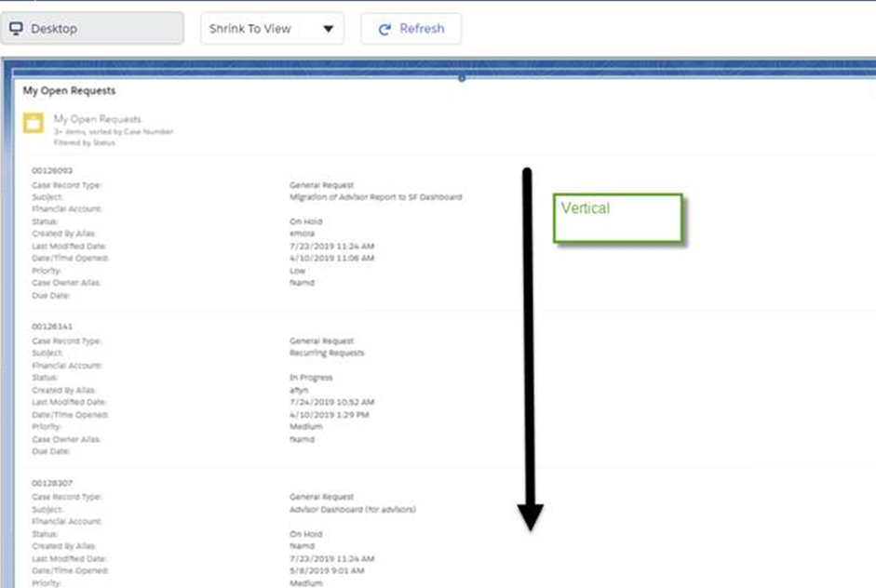Click the 'Low' priority value
This screenshot has width=876, height=588.
point(297,271)
